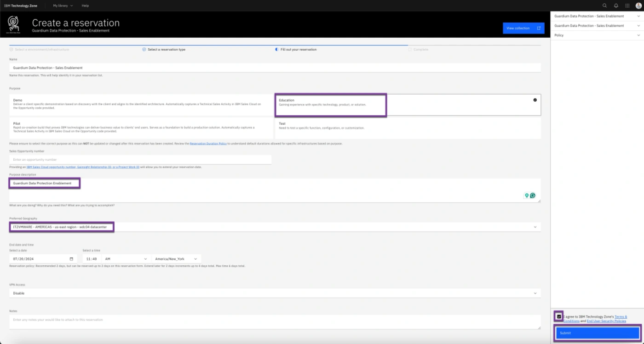644x344 pixels.
Task: Open the notifications bell icon
Action: [x=616, y=6]
